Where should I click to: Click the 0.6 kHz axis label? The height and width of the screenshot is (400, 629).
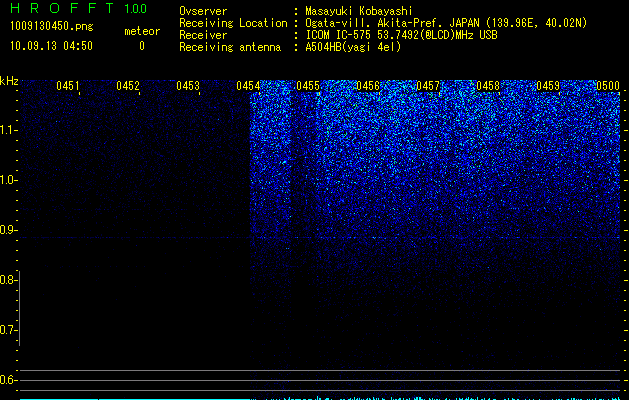[7, 380]
